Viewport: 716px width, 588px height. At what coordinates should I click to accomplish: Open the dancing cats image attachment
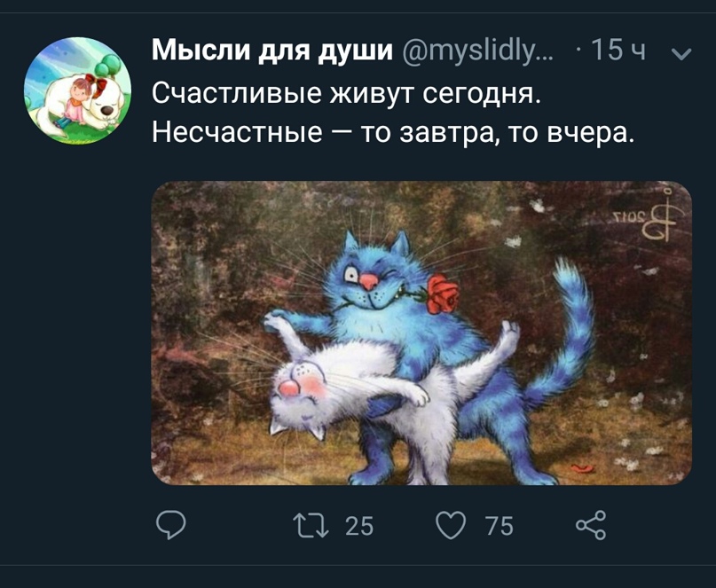pos(421,333)
